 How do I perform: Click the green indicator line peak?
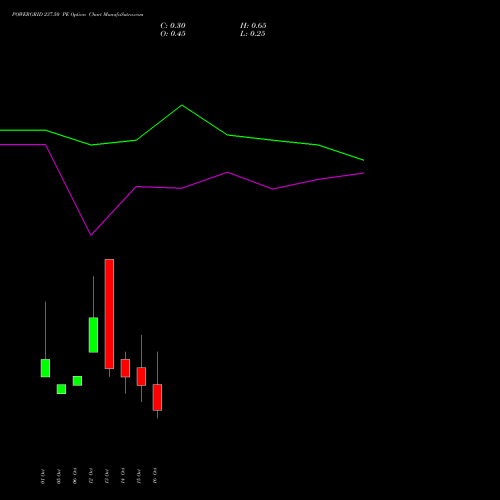click(182, 105)
